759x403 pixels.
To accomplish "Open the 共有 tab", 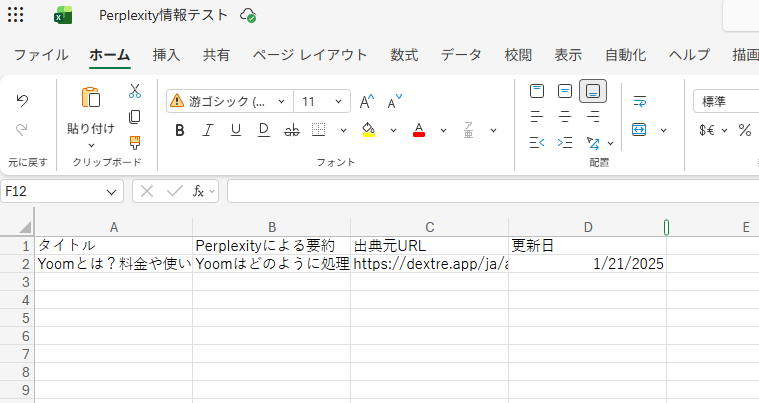I will coord(216,55).
